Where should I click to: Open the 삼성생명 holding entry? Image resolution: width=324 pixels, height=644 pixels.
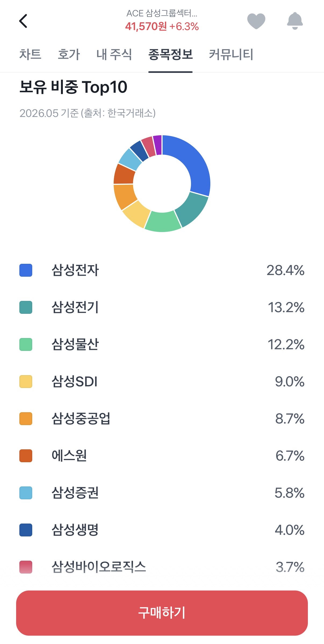(x=162, y=530)
